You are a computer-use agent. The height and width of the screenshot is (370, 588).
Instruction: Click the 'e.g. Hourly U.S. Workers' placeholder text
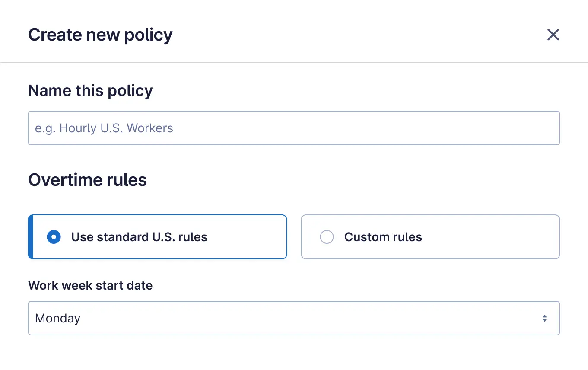[x=104, y=128]
